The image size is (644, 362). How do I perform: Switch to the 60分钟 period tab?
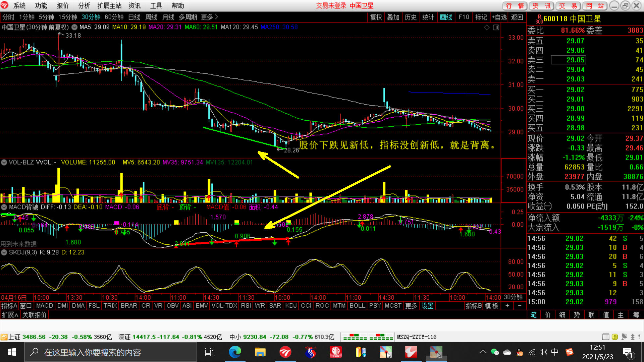coord(114,17)
